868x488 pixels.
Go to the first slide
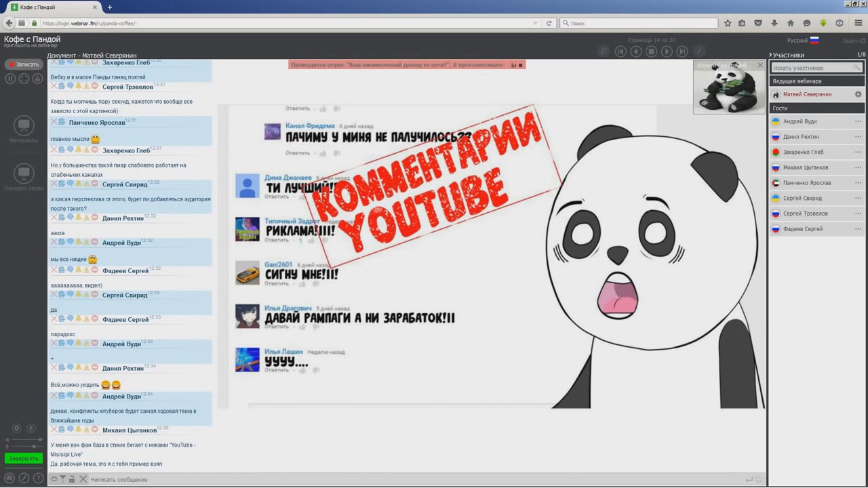click(x=620, y=51)
